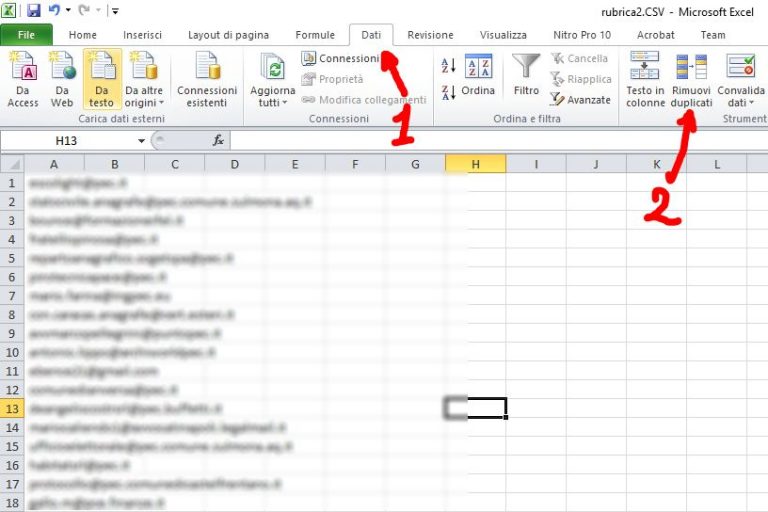Select column A header

pos(54,164)
